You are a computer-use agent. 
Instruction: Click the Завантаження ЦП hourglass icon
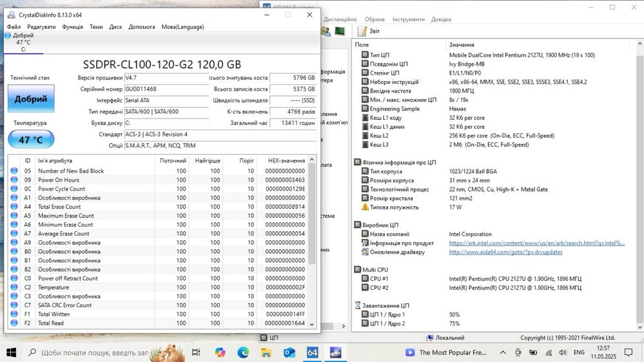click(x=357, y=305)
